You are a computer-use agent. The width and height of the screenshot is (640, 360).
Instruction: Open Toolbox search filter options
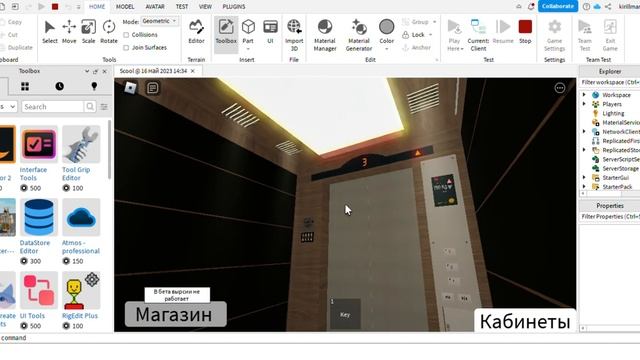point(104,107)
